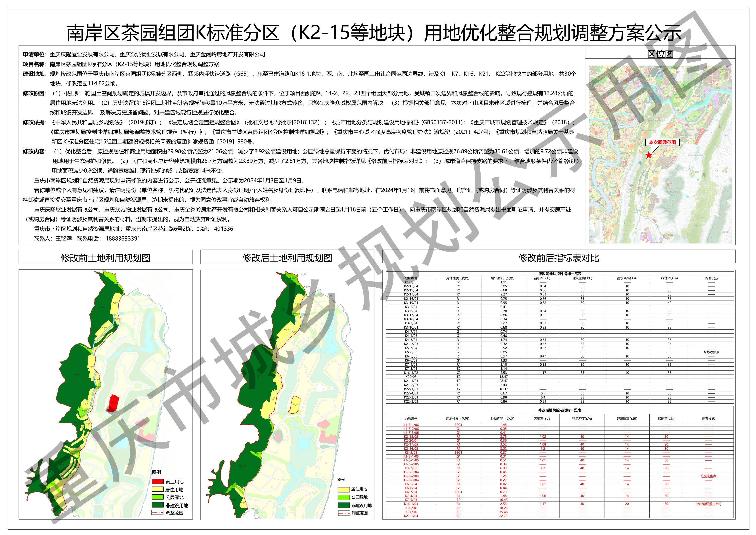Click the area value 35.46 in the after table
This screenshot has height=535, width=756.
(x=503, y=512)
